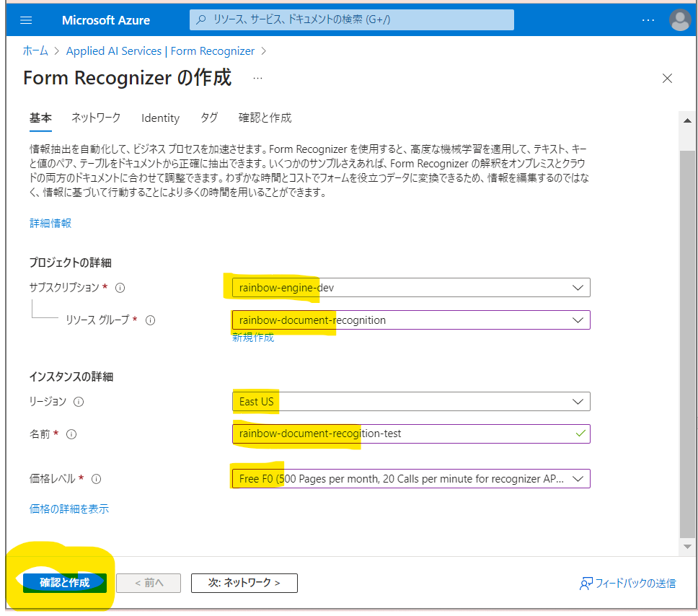Show info tooltip for リージョン

click(79, 402)
